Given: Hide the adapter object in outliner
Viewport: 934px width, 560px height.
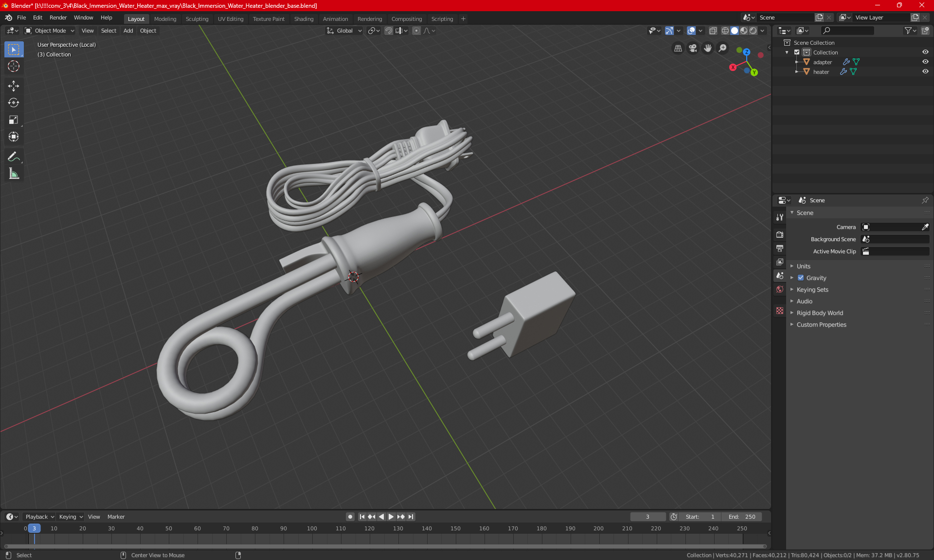Looking at the screenshot, I should [925, 62].
